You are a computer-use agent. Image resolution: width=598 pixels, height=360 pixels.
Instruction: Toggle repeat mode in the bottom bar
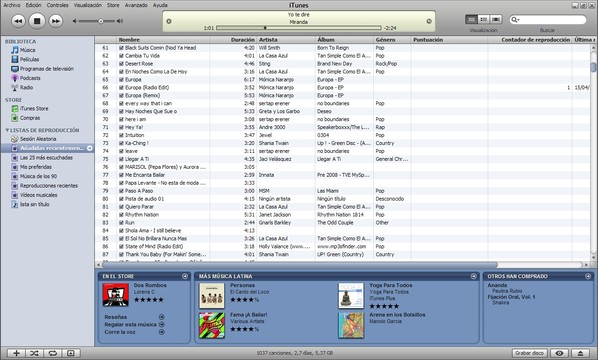[53, 353]
